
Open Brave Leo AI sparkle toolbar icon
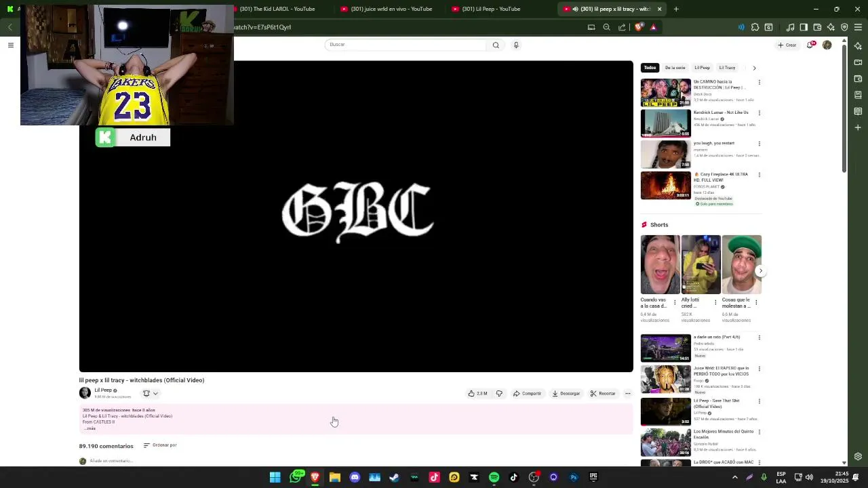831,27
